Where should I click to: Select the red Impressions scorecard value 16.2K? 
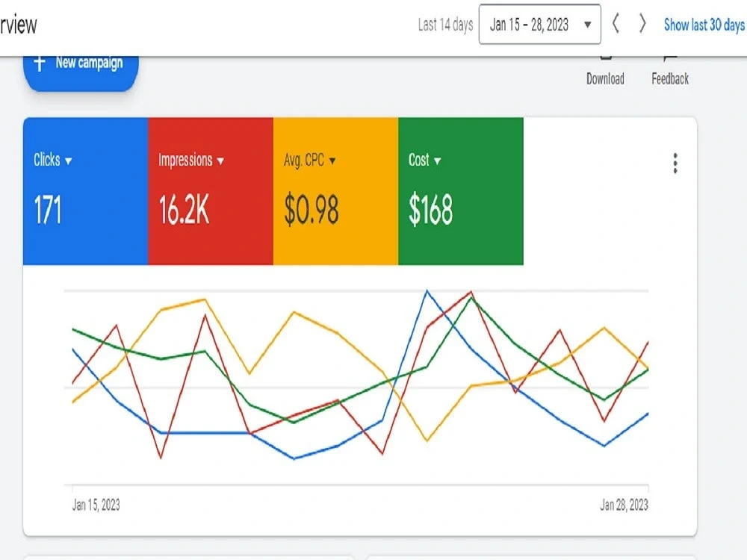[x=184, y=210]
